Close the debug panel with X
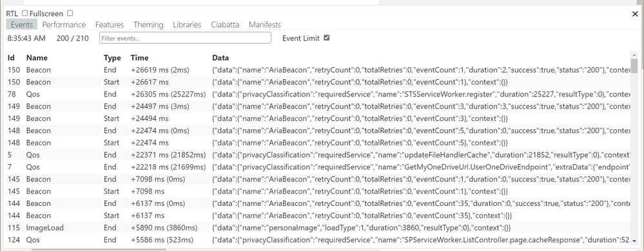The height and width of the screenshot is (251, 644). point(635,14)
